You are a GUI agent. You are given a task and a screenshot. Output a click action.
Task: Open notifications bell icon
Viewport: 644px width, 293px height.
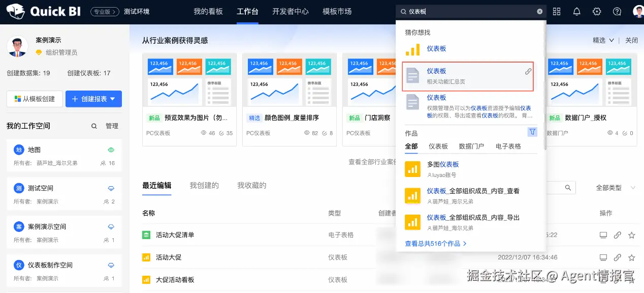[577, 11]
